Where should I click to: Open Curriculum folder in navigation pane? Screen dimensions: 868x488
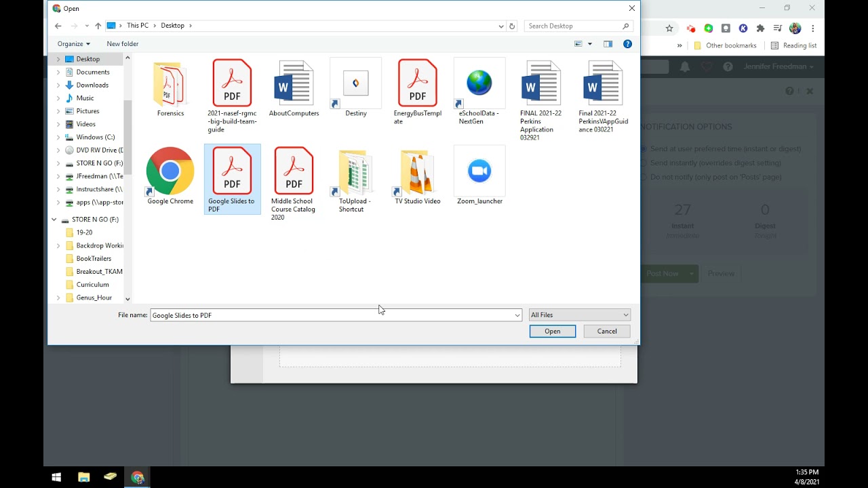click(x=92, y=285)
